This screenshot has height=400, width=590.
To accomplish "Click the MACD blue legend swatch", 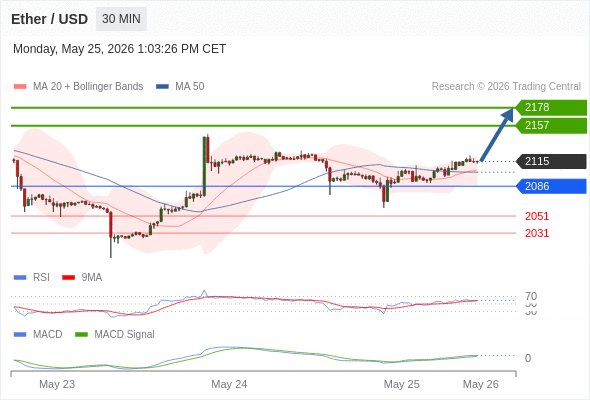I will 20,335.
